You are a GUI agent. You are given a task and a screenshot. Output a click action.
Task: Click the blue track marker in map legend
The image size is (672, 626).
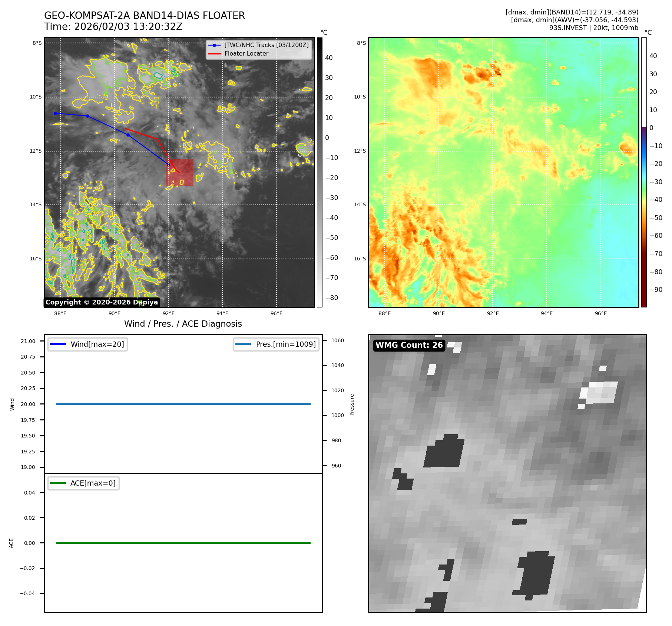tap(214, 45)
